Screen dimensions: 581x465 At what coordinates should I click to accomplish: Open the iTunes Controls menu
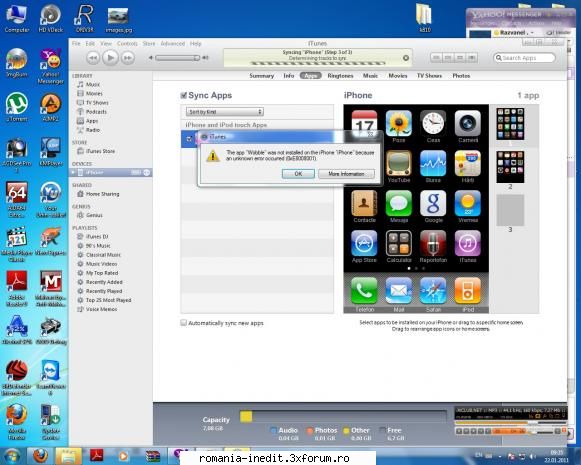click(127, 44)
